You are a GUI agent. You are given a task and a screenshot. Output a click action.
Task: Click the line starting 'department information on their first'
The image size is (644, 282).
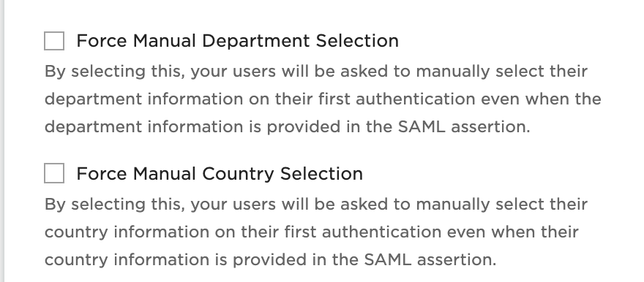[323, 99]
